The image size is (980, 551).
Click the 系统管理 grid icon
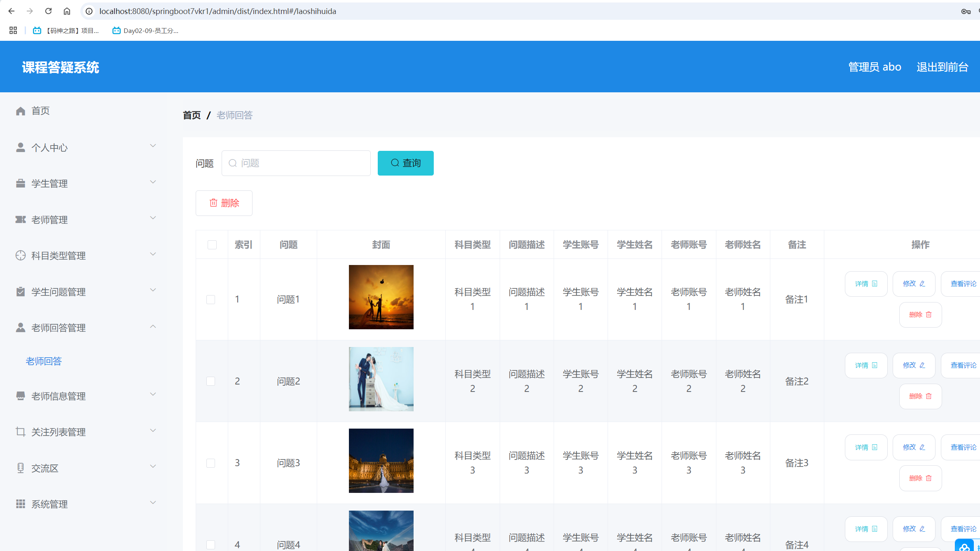(x=21, y=504)
